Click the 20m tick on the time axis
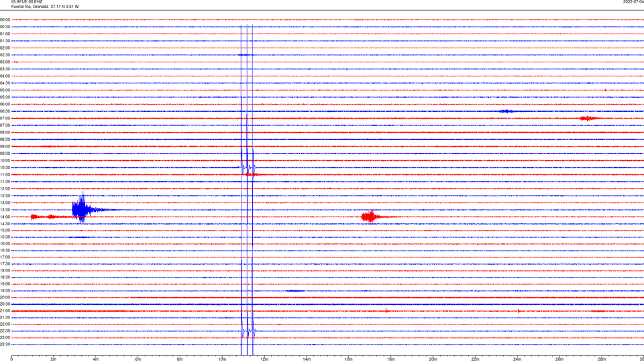 point(433,359)
